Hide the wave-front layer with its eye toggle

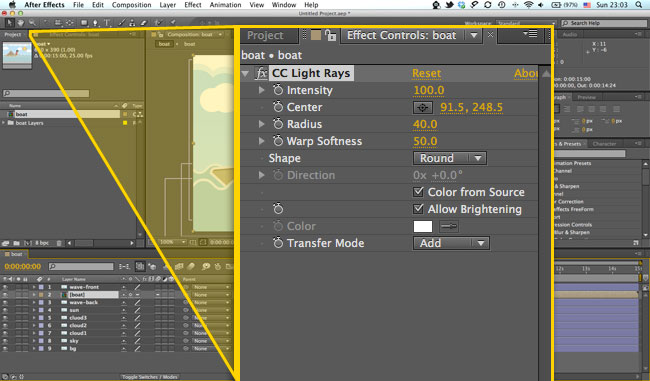click(x=5, y=287)
